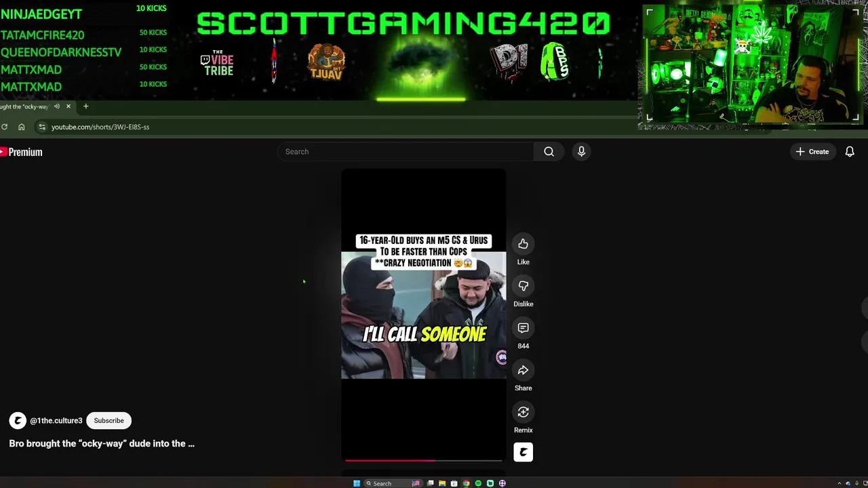The height and width of the screenshot is (488, 868).
Task: Subscribe to @1the.culture3
Action: (108, 420)
